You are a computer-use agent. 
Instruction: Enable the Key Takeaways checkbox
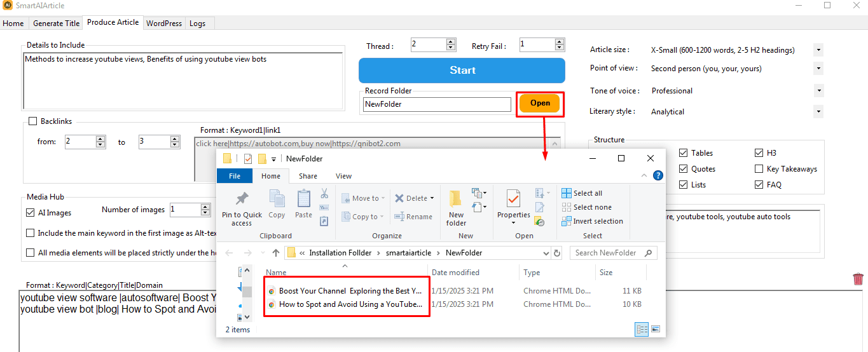coord(759,169)
